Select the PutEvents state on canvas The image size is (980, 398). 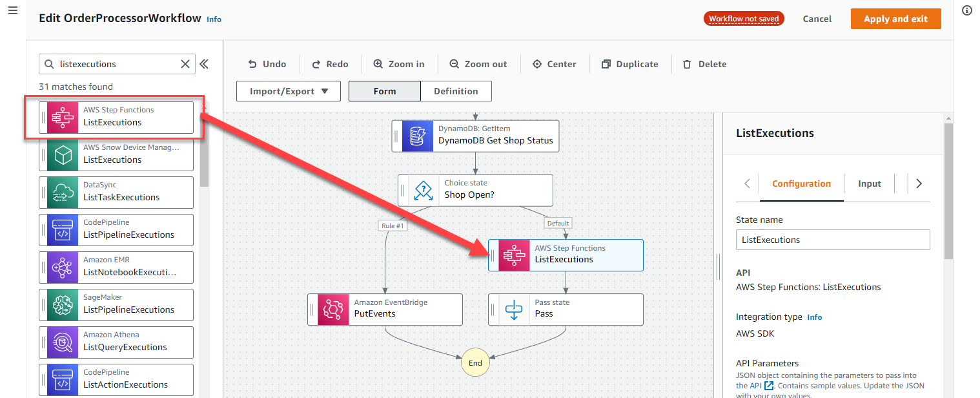(x=385, y=309)
